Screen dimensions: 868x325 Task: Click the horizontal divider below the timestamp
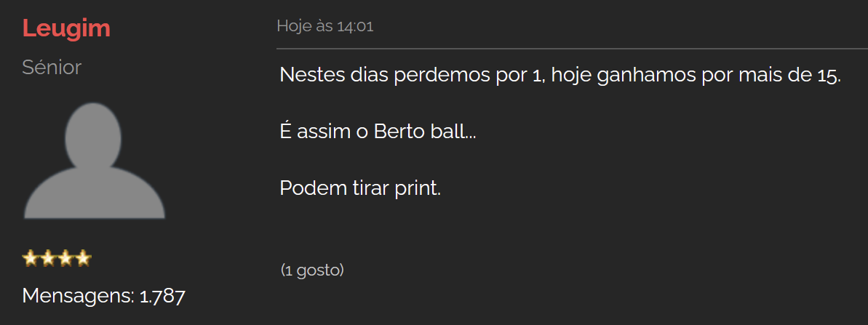coord(572,49)
